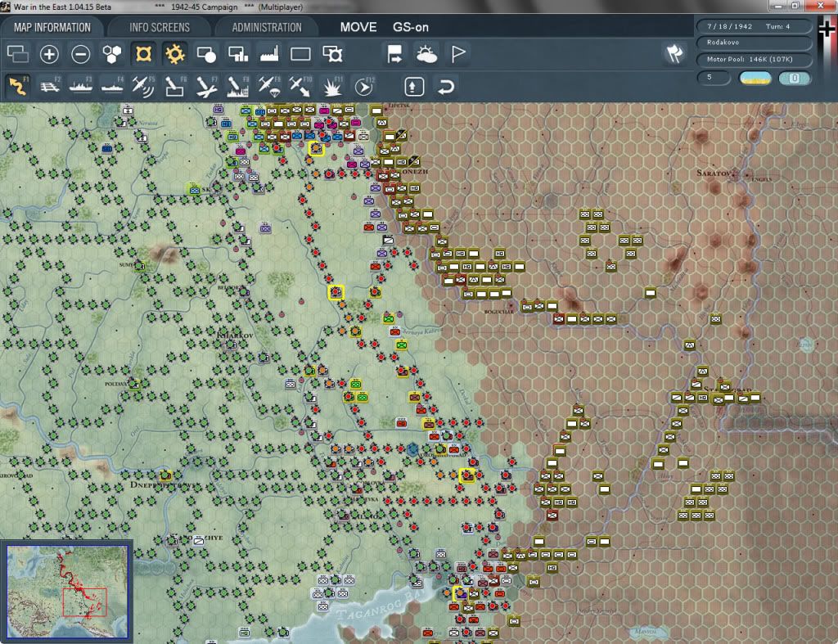This screenshot has width=838, height=644.
Task: Click the flag with arrow icon
Action: [395, 54]
